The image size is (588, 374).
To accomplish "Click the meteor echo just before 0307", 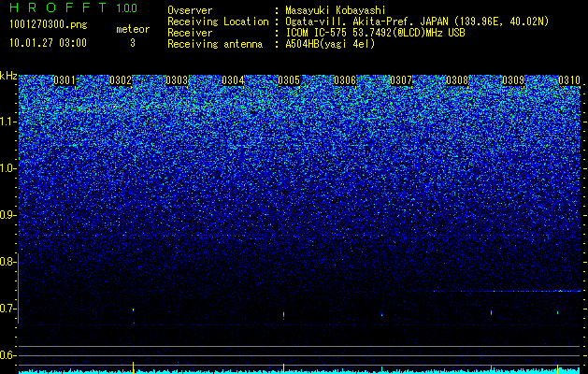I will (381, 315).
